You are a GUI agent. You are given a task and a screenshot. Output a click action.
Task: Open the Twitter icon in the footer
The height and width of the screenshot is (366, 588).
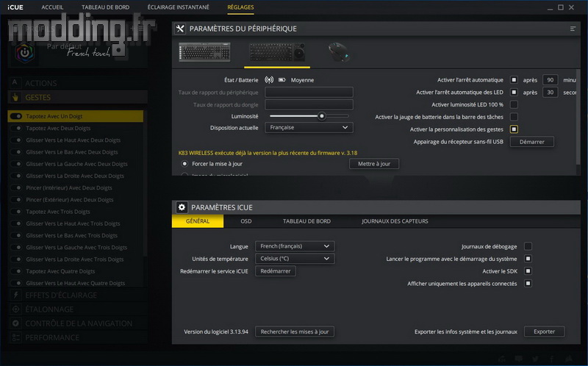(x=535, y=359)
